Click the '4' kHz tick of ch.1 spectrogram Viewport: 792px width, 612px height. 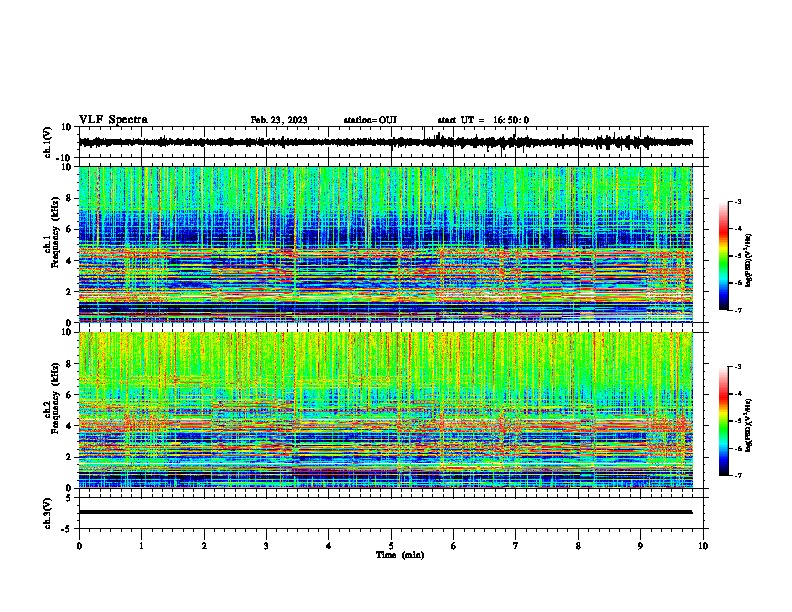(69, 261)
